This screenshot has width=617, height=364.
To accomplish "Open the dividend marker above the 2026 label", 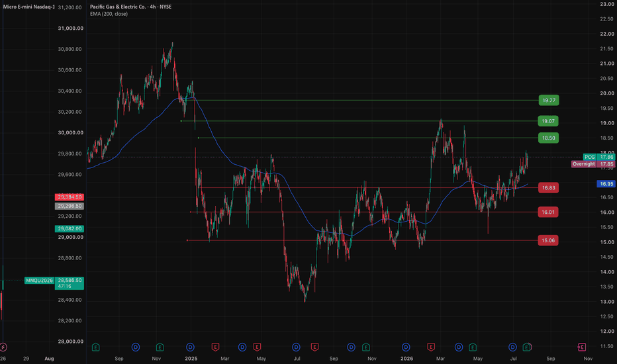I will (x=406, y=347).
